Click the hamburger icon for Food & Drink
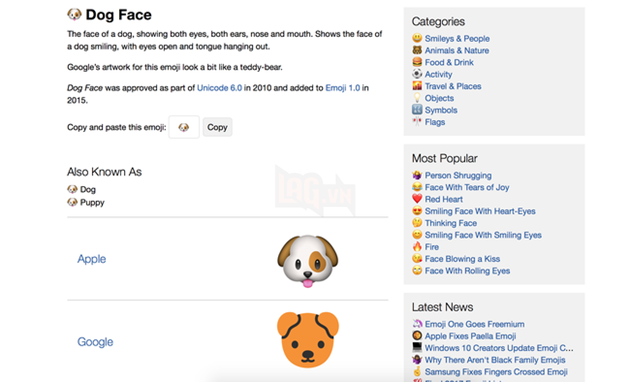This screenshot has height=382, width=630. (417, 62)
